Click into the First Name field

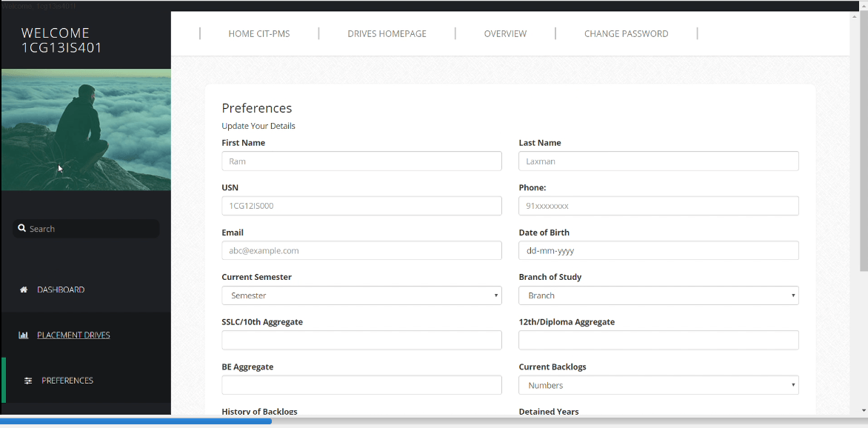point(361,161)
